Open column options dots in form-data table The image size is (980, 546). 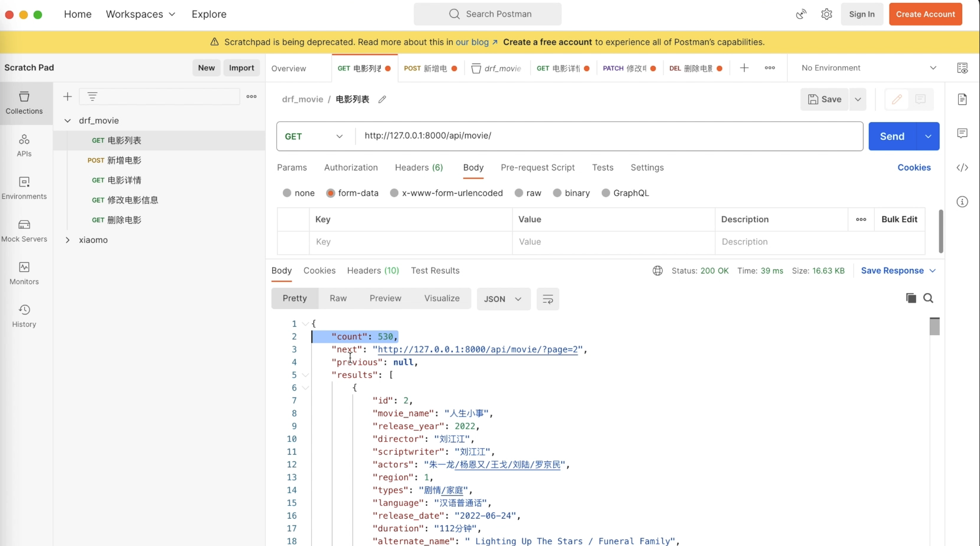[861, 219]
